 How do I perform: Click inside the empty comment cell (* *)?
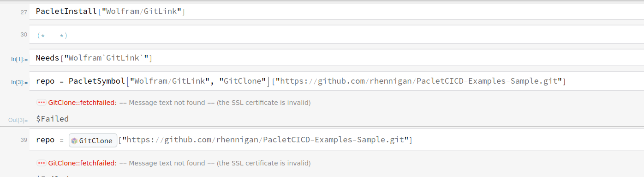[x=337, y=35]
